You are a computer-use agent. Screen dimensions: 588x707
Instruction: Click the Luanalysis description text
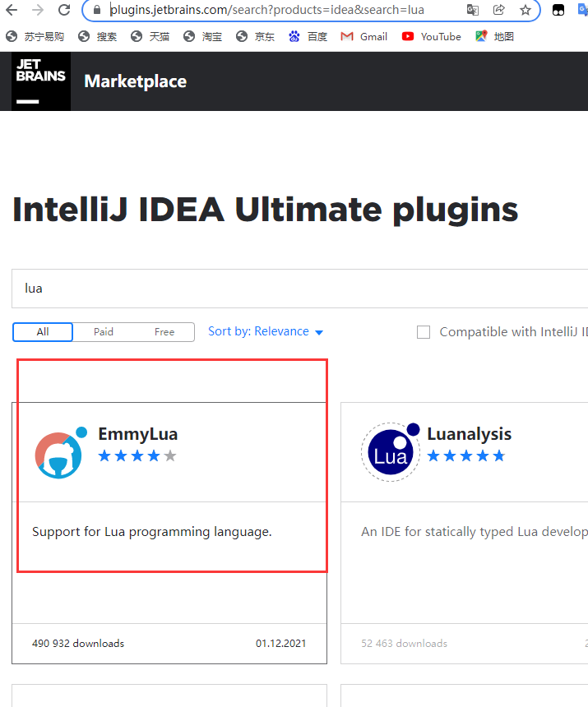tap(475, 532)
